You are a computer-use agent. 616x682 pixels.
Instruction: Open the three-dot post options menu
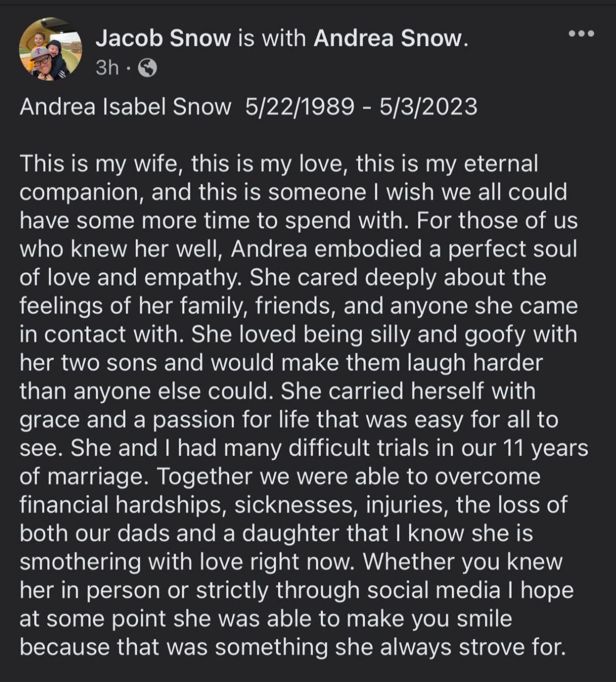tap(581, 34)
